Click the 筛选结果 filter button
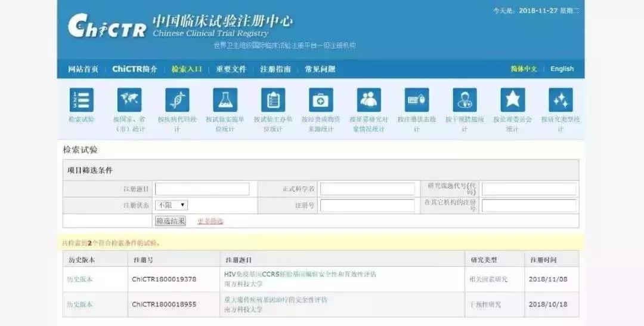644x326 pixels. [171, 221]
